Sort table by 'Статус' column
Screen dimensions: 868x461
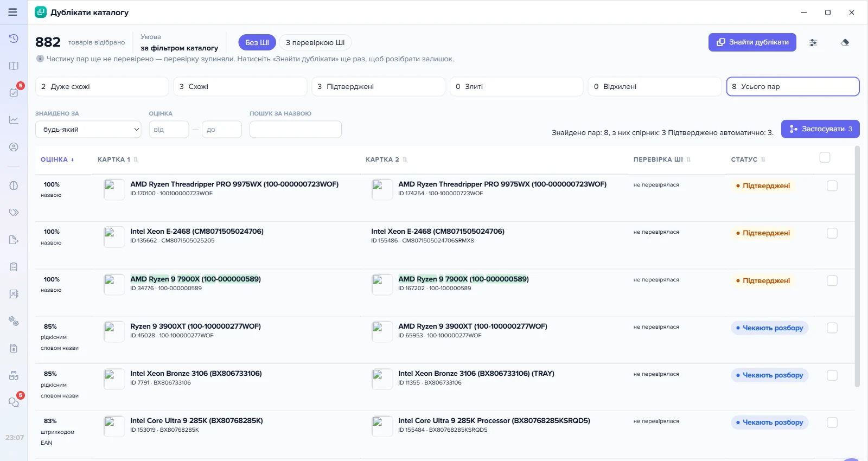coord(748,159)
